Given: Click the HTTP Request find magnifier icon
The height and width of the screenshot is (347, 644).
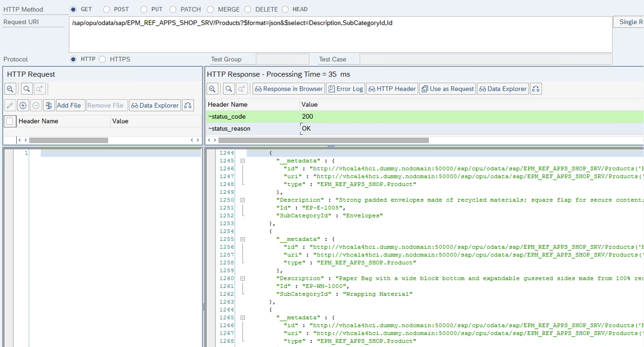Looking at the screenshot, I should pyautogui.click(x=27, y=89).
